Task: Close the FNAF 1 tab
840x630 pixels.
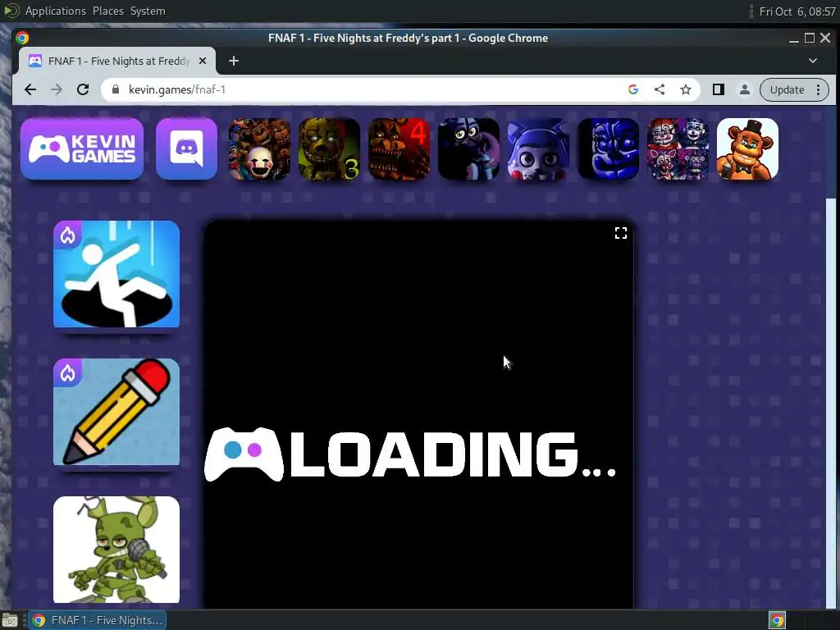Action: [203, 61]
